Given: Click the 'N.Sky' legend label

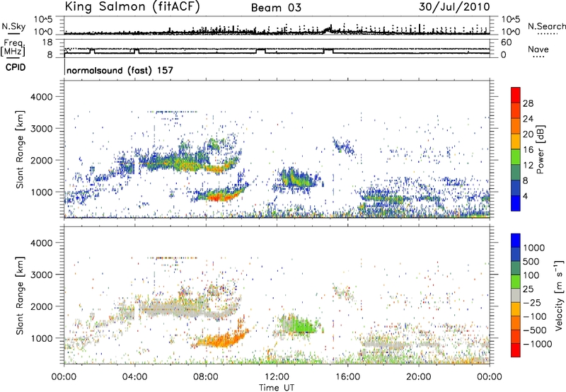Looking at the screenshot, I should tap(13, 26).
